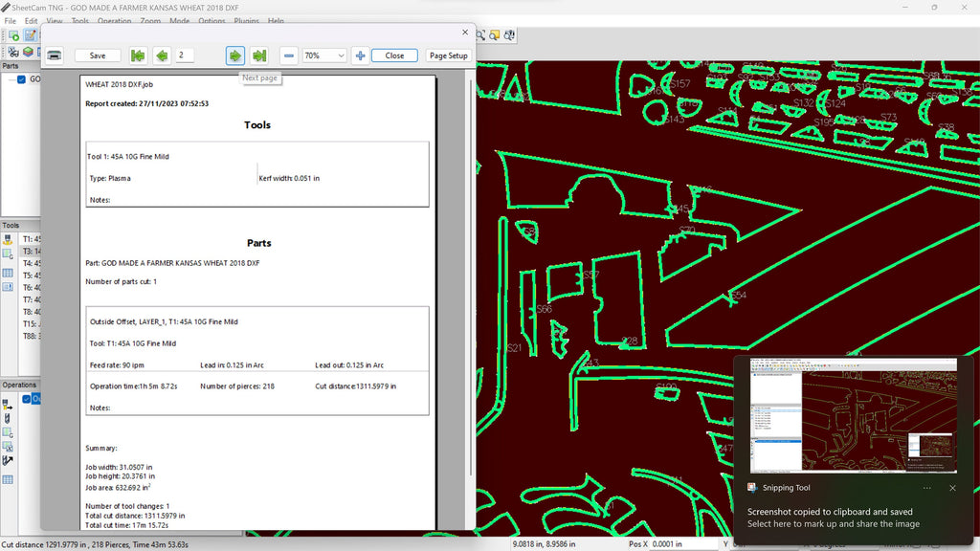Click insert code operation icon
Viewport: 980px width, 551px height.
(x=8, y=432)
